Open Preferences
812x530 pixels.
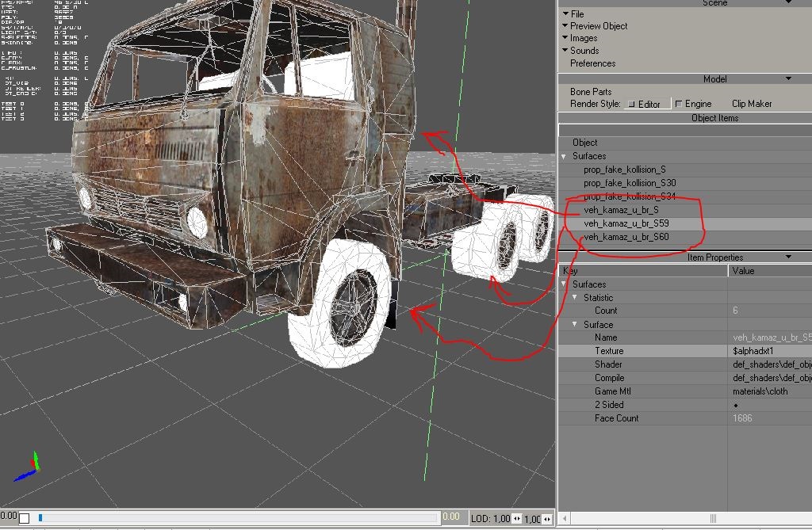(x=592, y=63)
